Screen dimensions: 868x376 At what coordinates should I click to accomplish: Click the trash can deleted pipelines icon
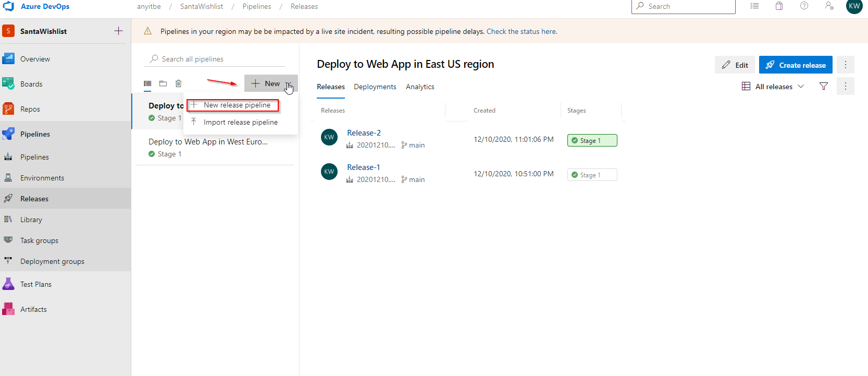[x=179, y=83]
